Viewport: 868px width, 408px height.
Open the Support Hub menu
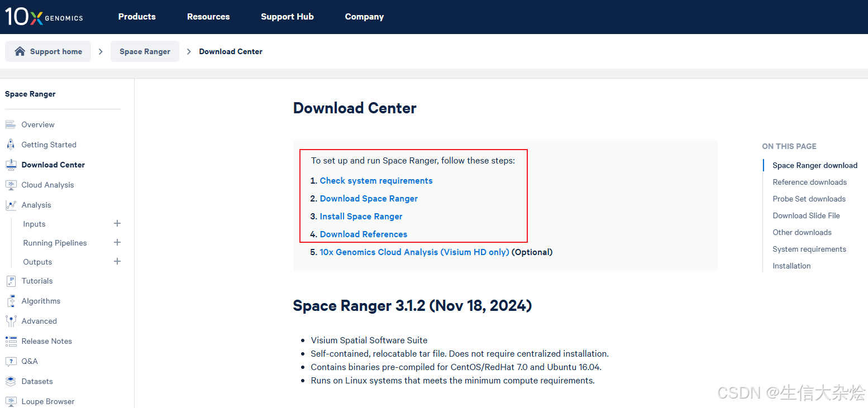287,17
